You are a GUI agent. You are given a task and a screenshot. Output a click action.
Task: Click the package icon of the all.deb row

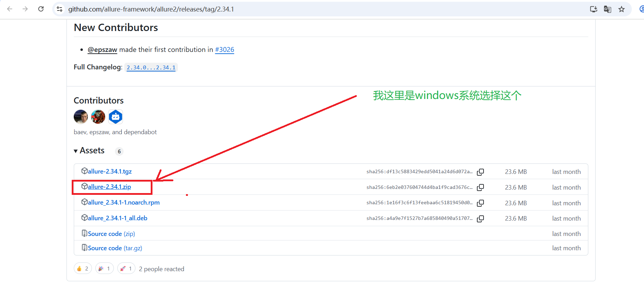click(x=84, y=217)
